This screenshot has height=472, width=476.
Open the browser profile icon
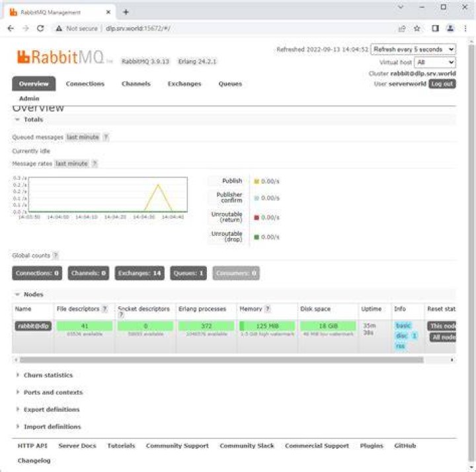(450, 28)
